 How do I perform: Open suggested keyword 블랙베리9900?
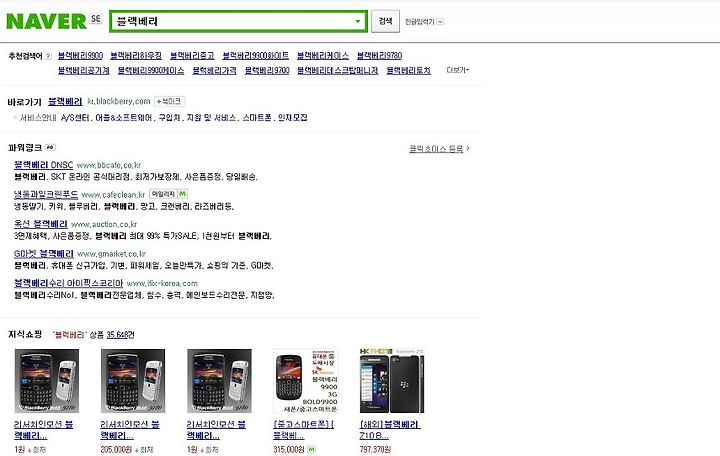click(80, 56)
